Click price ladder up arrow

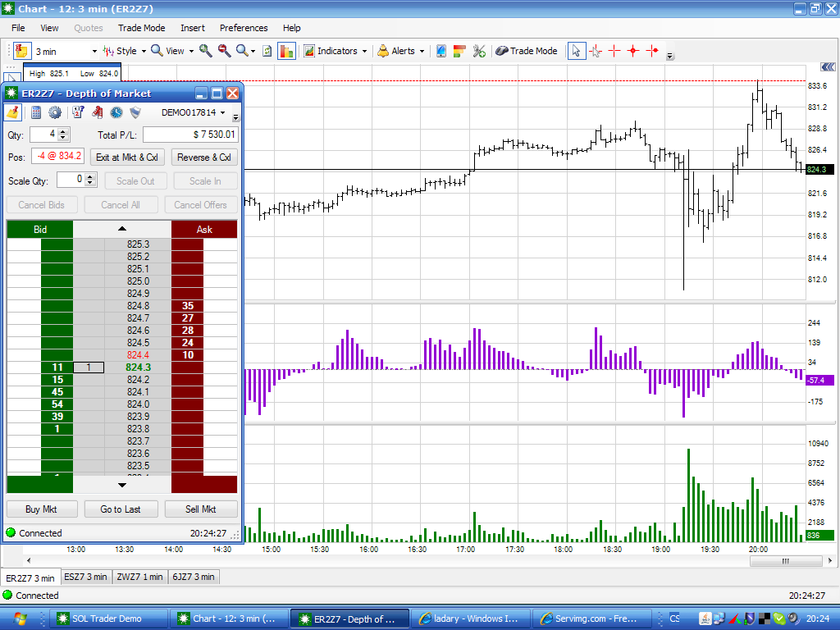[122, 229]
